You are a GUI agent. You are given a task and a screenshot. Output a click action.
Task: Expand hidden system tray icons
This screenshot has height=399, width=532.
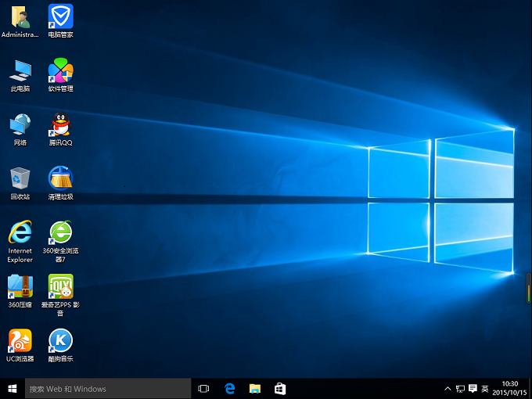pos(448,389)
